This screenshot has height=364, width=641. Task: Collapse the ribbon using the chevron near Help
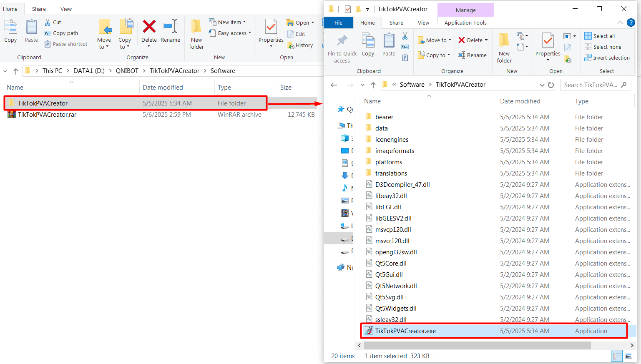pyautogui.click(x=620, y=23)
